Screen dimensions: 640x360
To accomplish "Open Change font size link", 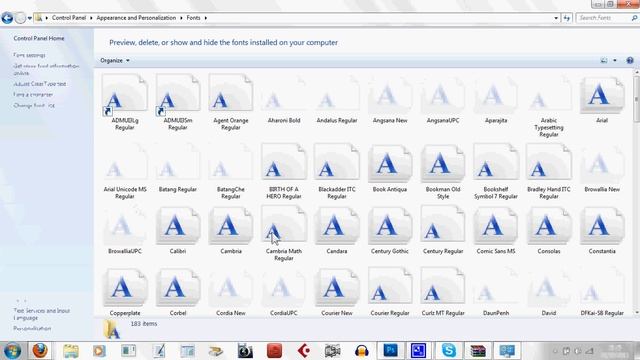I will coord(34,105).
